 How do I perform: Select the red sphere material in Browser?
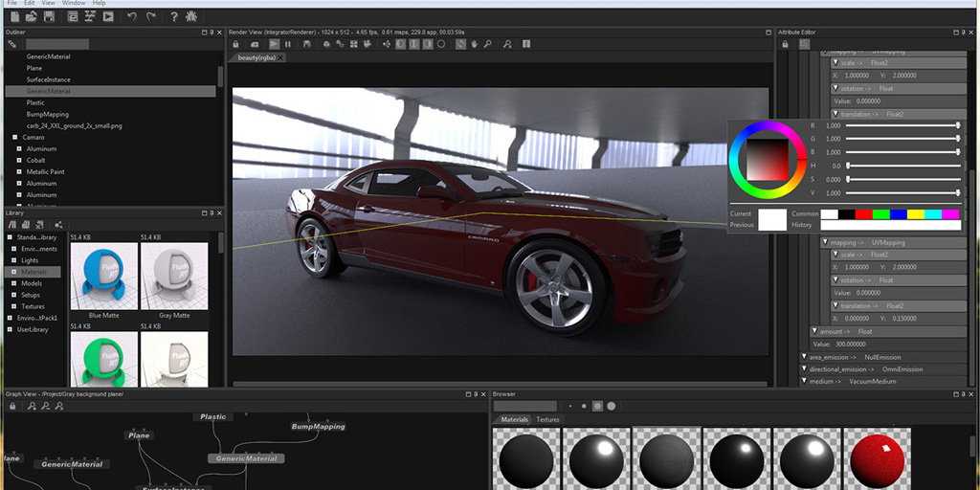coord(878,458)
